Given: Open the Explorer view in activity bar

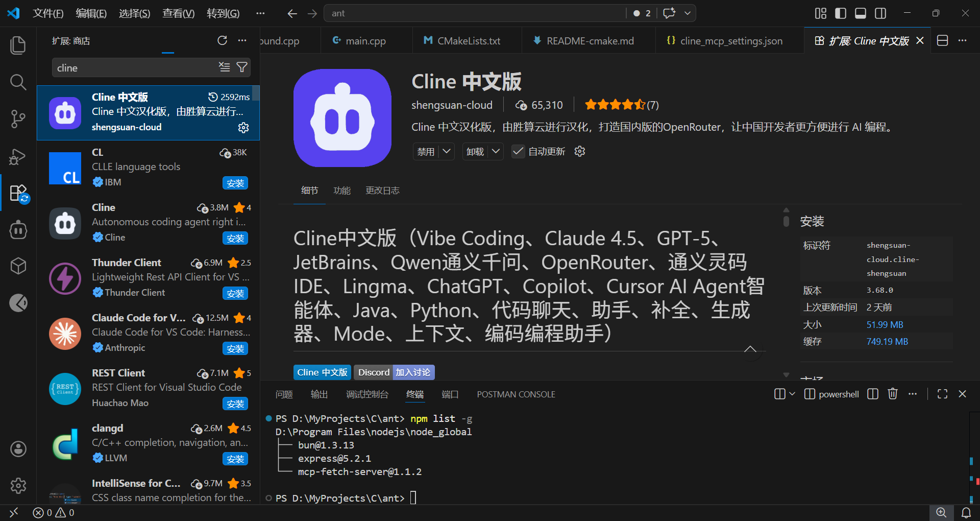Looking at the screenshot, I should (x=18, y=45).
